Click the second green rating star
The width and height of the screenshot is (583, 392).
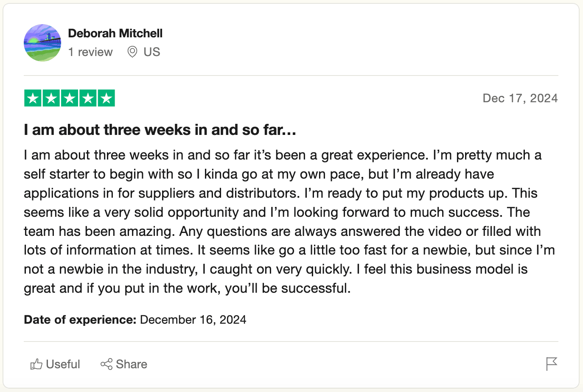click(x=51, y=98)
